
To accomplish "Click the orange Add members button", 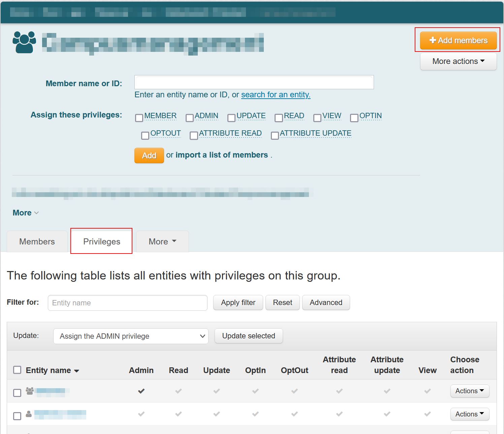I will click(x=458, y=40).
